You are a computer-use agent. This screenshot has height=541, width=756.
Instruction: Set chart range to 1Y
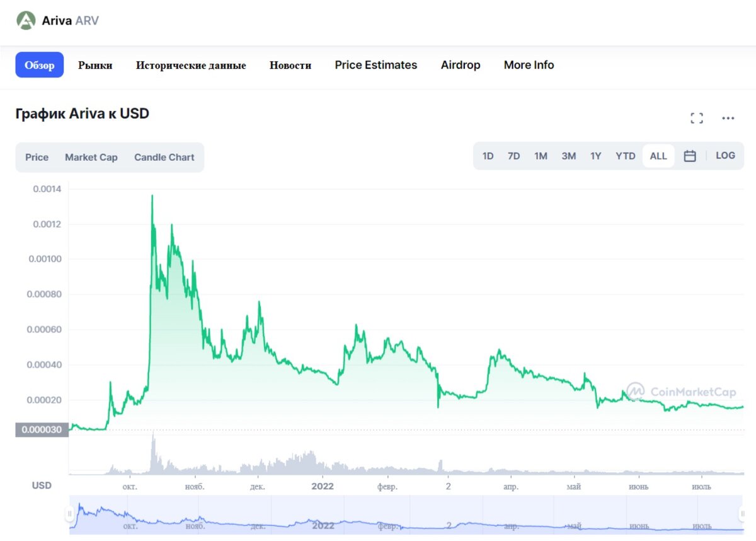[596, 156]
